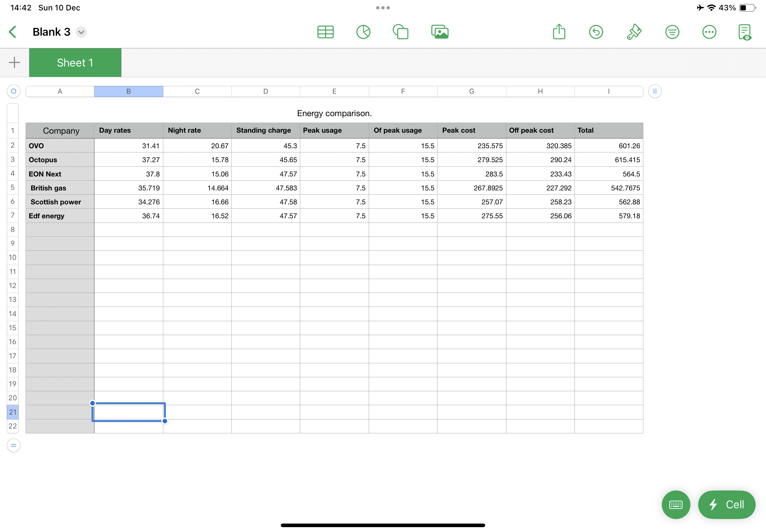
Task: Show the keyboard button
Action: click(x=676, y=504)
